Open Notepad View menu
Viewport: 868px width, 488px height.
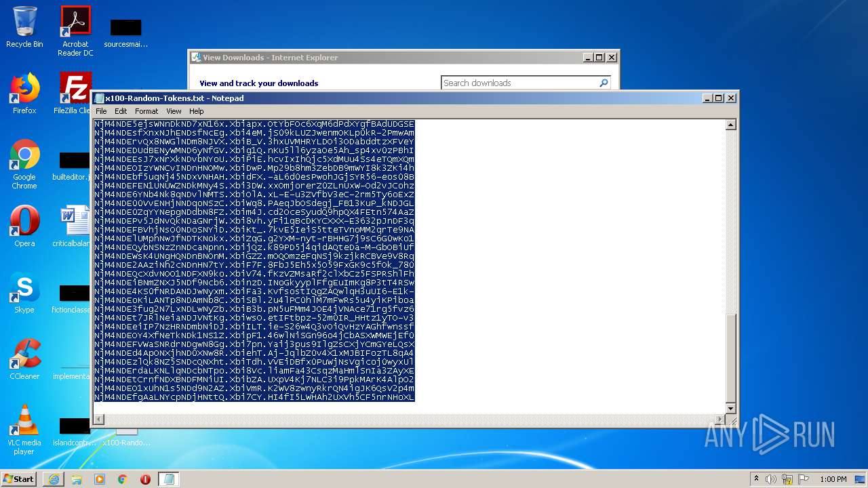[x=174, y=111]
